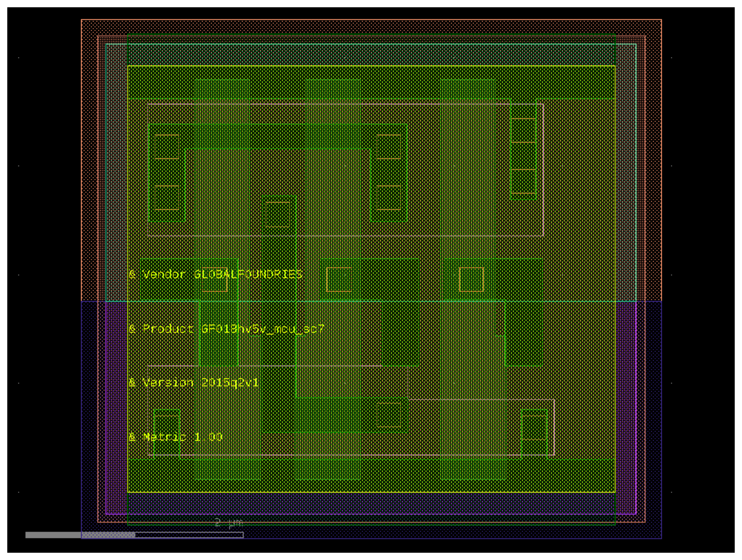Select the '& Metric 1.00' label
The height and width of the screenshot is (560, 742).
tap(176, 437)
